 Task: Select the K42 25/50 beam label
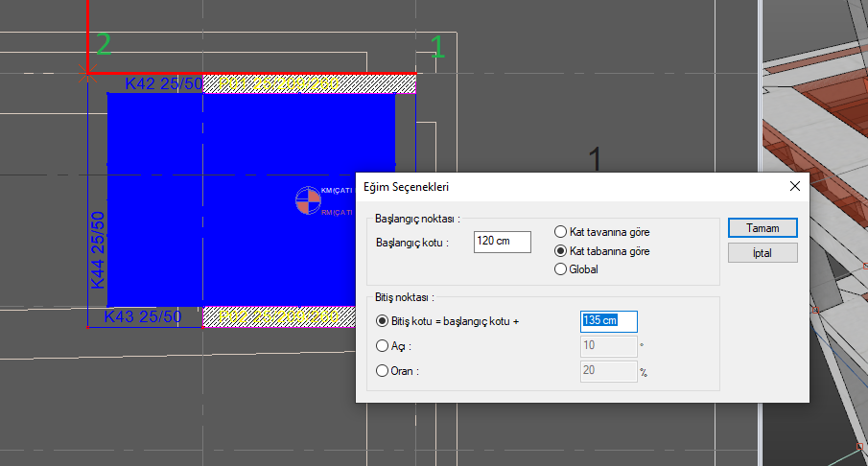(163, 84)
